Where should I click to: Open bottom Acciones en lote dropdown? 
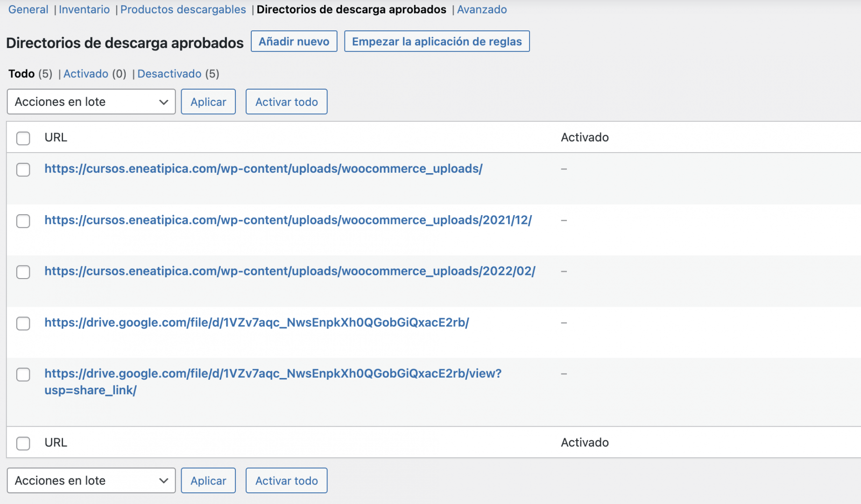[x=91, y=481]
